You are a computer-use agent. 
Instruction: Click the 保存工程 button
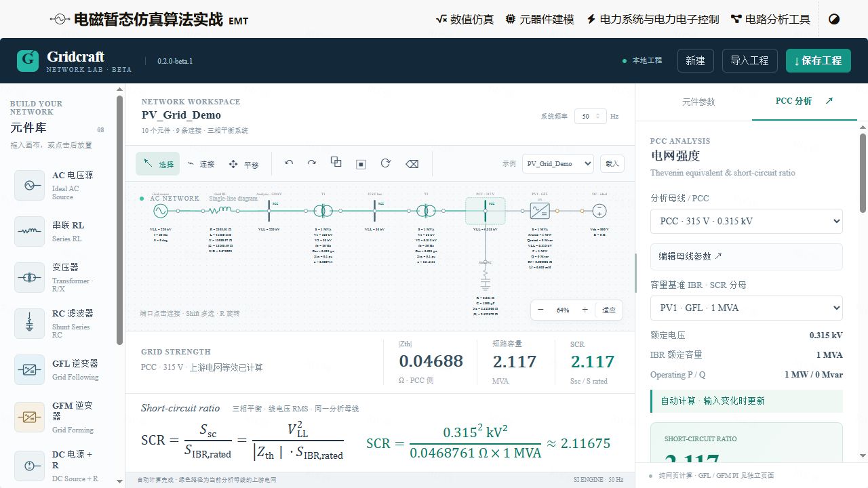(x=818, y=60)
